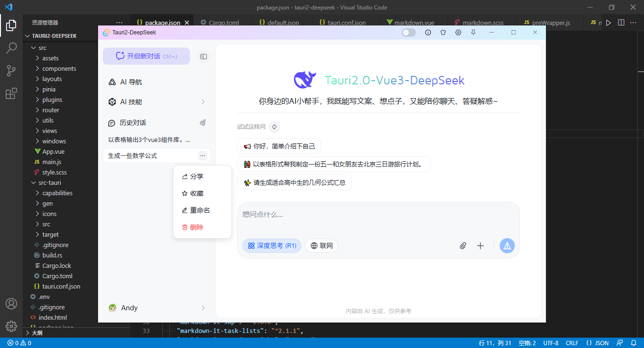Click the Run play icon in editor toolbar

(609, 23)
